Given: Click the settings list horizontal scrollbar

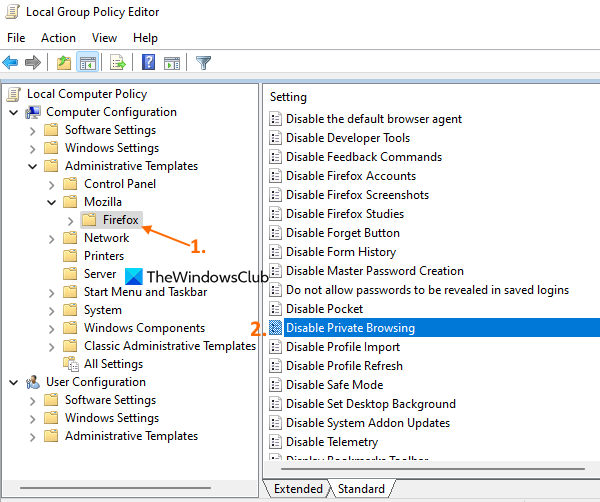Looking at the screenshot, I should click(x=432, y=468).
